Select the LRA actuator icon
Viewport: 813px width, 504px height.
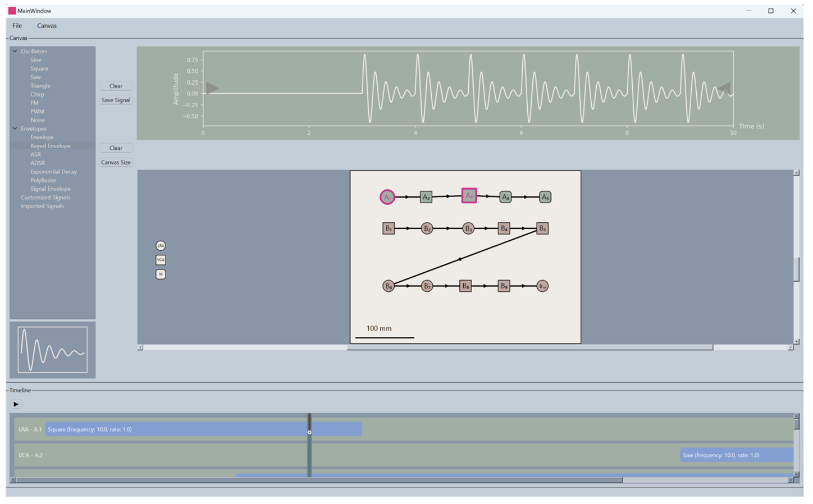[160, 245]
